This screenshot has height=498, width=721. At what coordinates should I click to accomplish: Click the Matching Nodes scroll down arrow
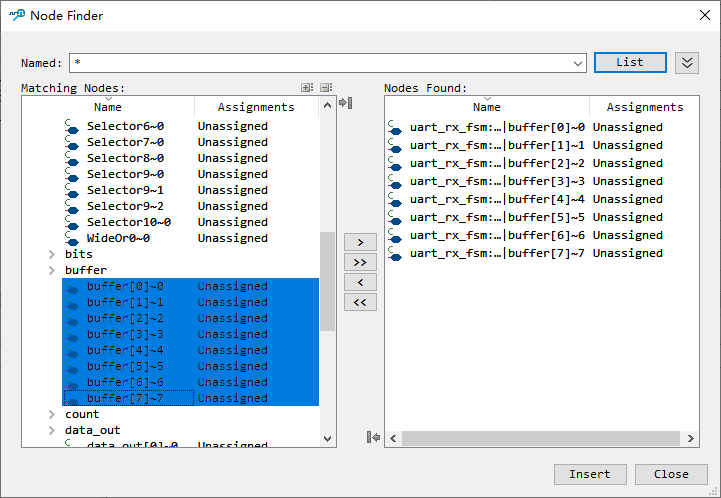pos(327,439)
